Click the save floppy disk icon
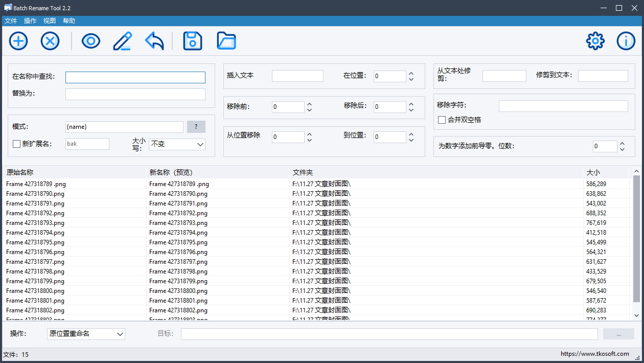This screenshot has height=363, width=644. tap(193, 41)
